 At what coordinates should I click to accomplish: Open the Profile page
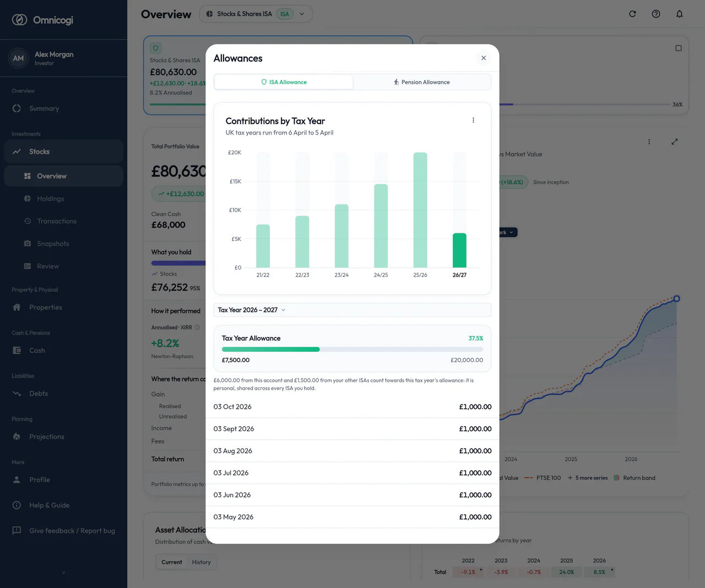[x=63, y=479]
